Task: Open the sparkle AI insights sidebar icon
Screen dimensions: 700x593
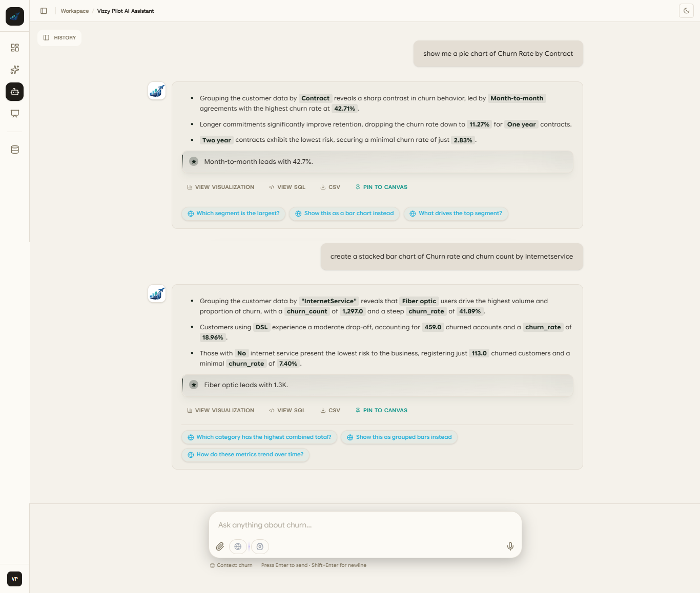Action: tap(15, 70)
